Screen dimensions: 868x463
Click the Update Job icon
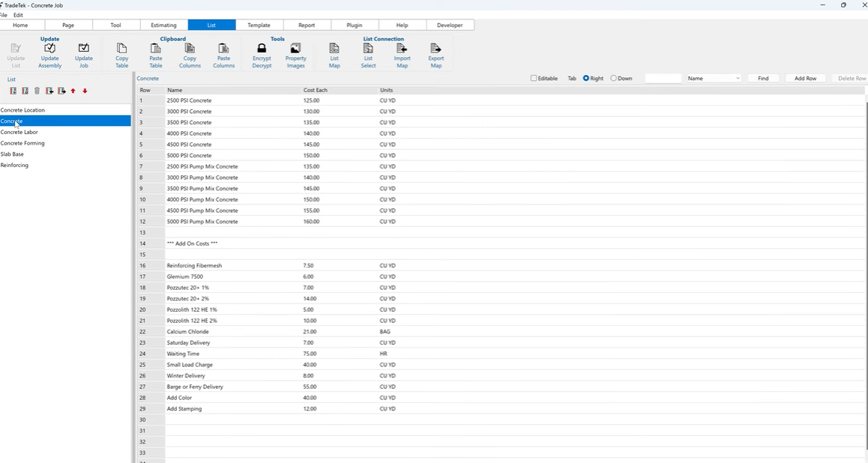coord(83,52)
